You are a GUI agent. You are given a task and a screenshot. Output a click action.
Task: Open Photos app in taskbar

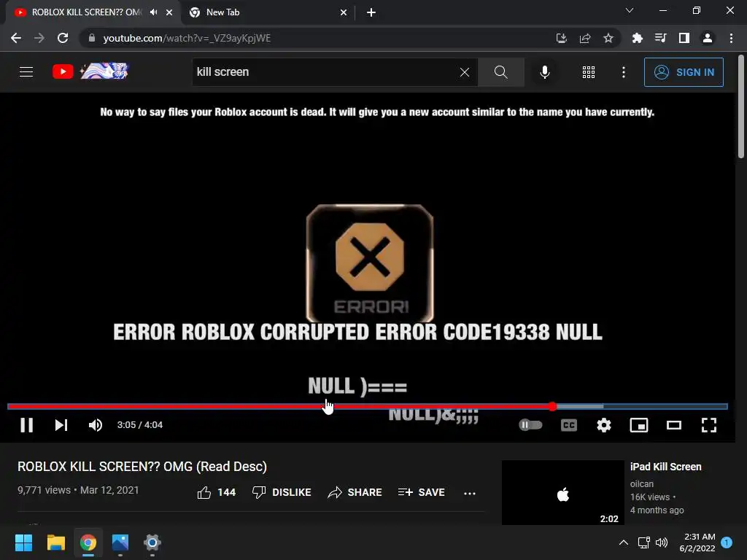coord(120,542)
